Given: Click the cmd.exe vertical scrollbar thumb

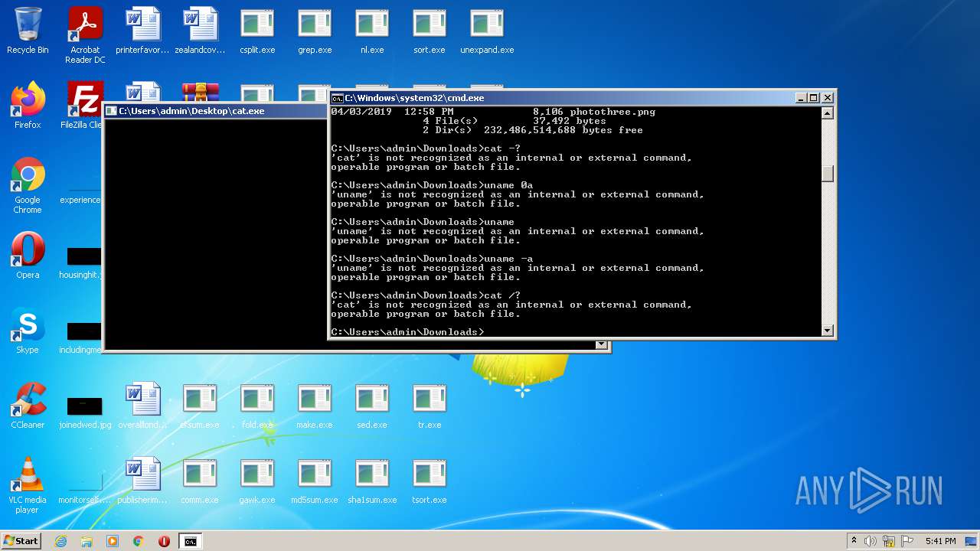Looking at the screenshot, I should (827, 174).
